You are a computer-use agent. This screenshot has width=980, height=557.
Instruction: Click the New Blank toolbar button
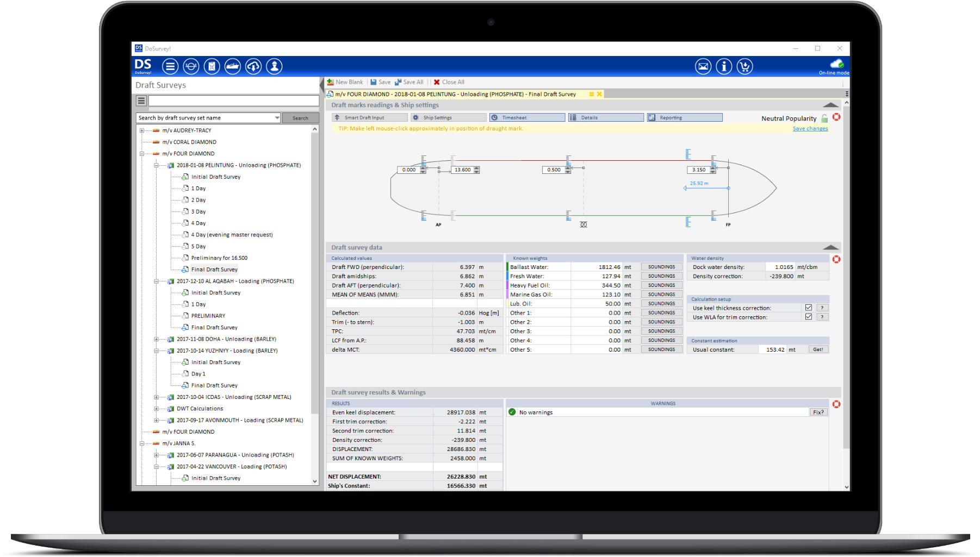pyautogui.click(x=345, y=82)
